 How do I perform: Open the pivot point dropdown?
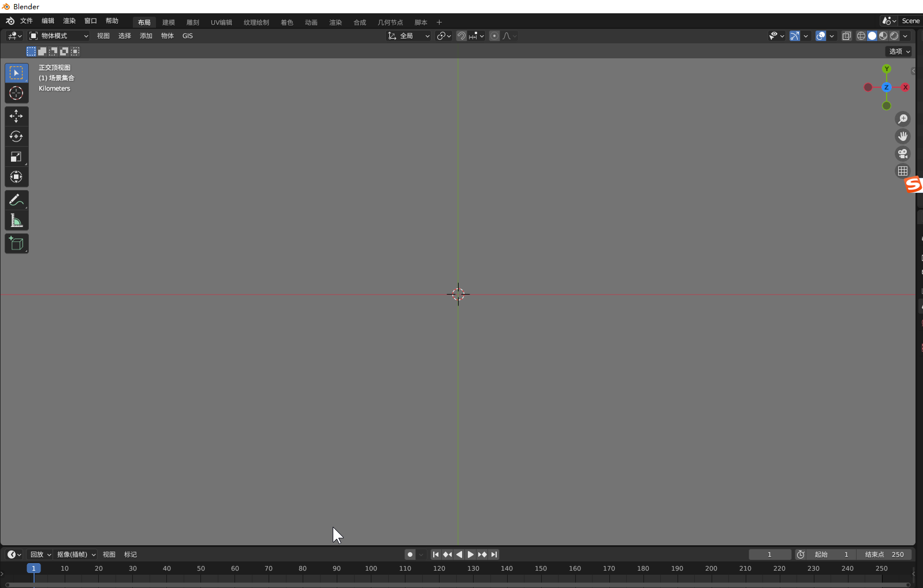(444, 36)
